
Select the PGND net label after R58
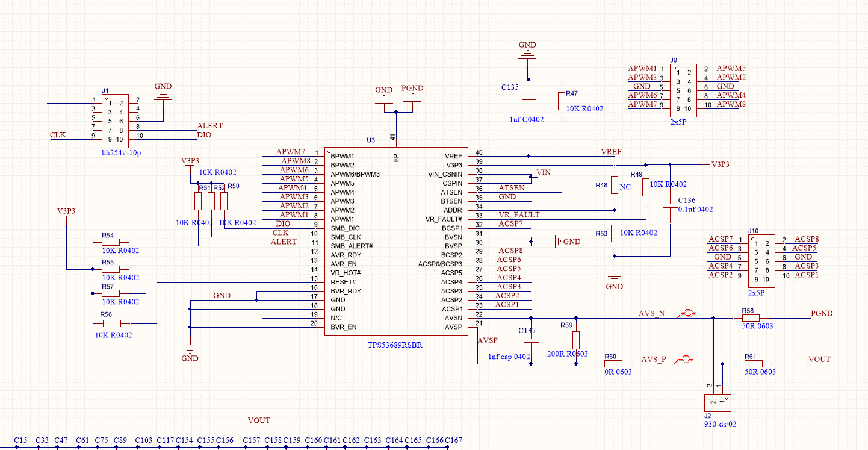coord(822,314)
